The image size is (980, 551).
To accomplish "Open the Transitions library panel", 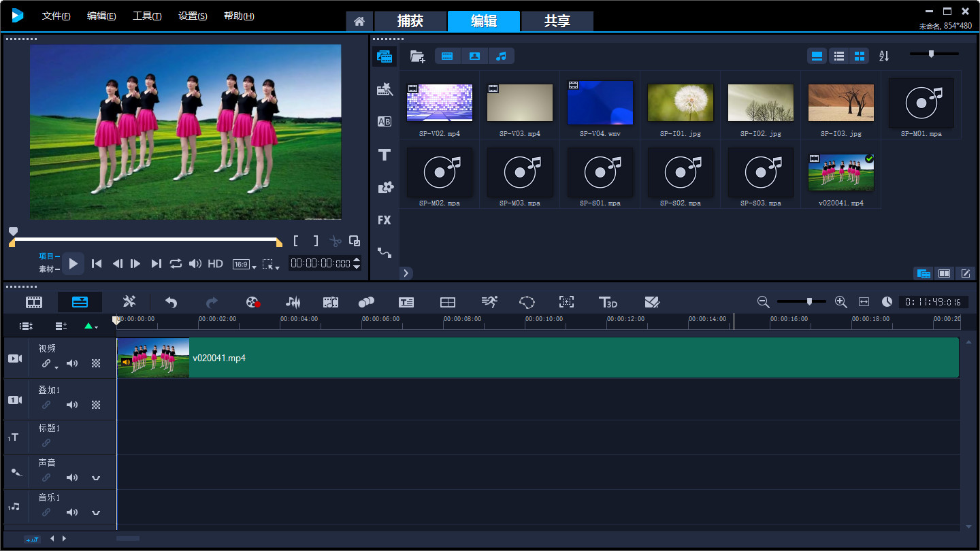I will click(x=385, y=122).
